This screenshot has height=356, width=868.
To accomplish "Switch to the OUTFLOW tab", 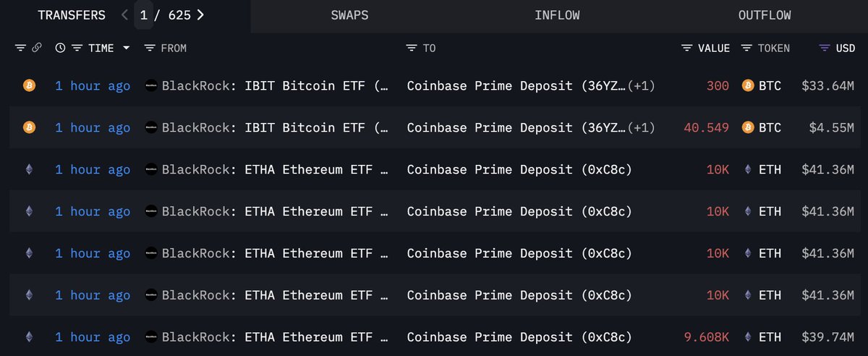I will pyautogui.click(x=765, y=15).
